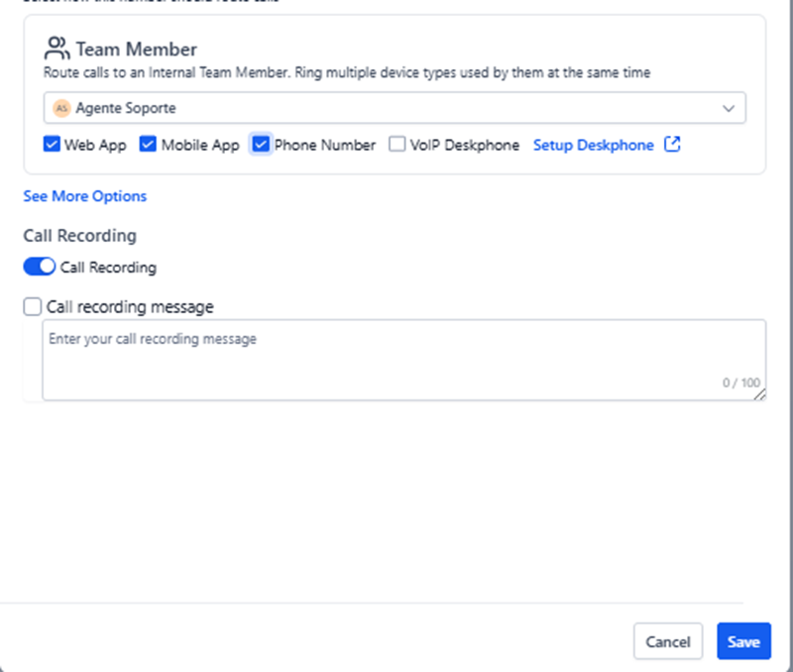Click the Team Member people icon
Screen dimensions: 793x672
(x=57, y=49)
